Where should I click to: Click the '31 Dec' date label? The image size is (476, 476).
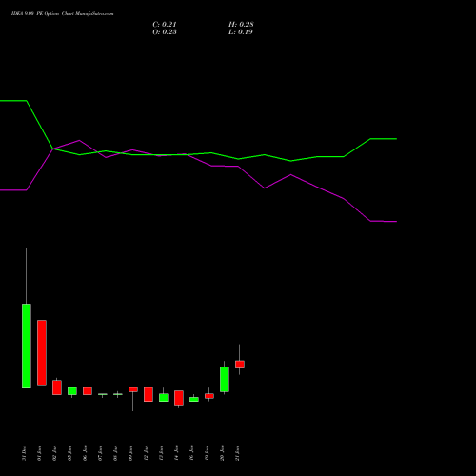point(25,453)
